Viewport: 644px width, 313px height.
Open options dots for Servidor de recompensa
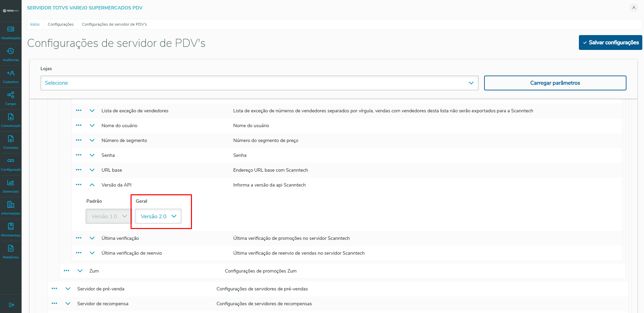click(54, 303)
